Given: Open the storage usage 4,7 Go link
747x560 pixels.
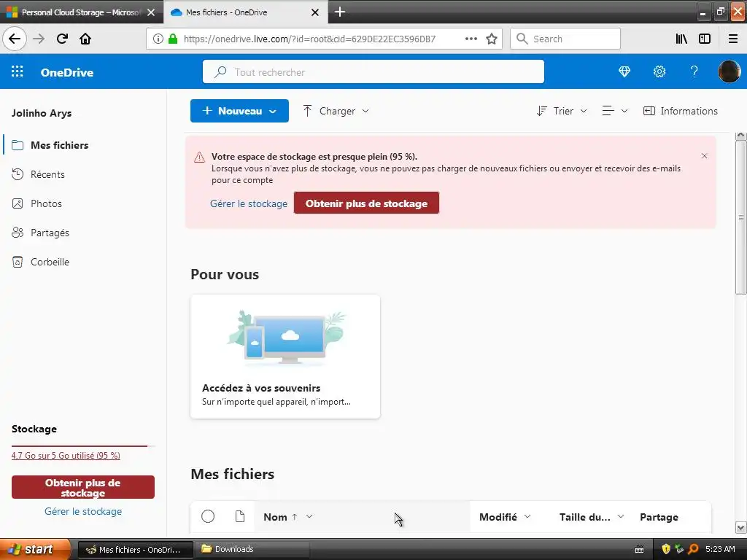Looking at the screenshot, I should tap(66, 455).
